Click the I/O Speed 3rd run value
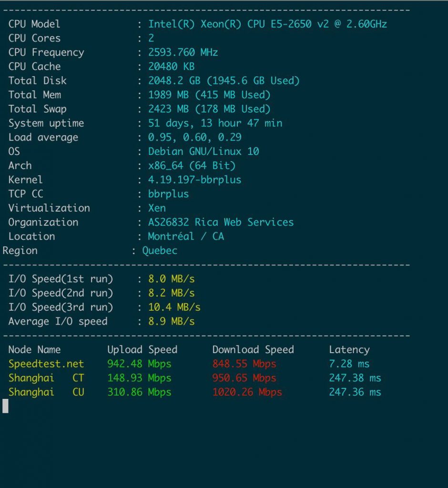This screenshot has height=488, width=448. tap(174, 307)
